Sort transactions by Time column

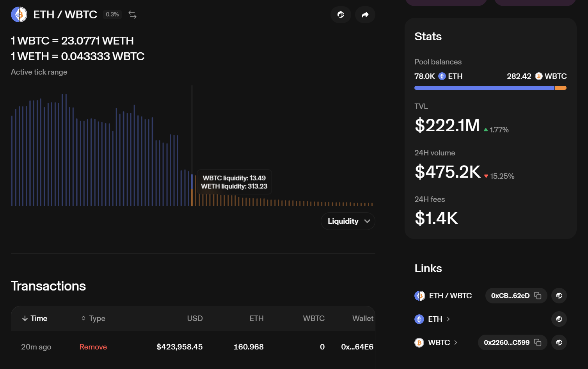[35, 319]
